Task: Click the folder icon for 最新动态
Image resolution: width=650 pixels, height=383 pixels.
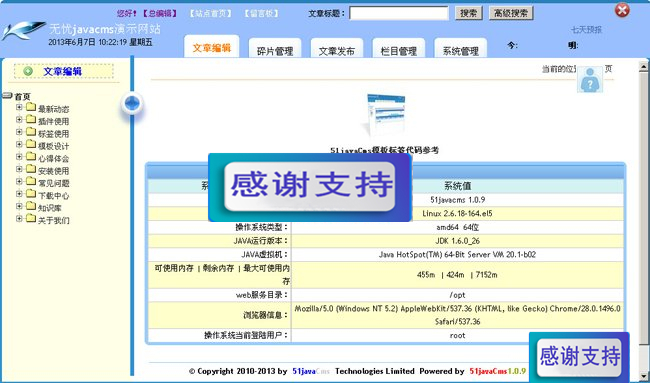Action: tap(31, 108)
